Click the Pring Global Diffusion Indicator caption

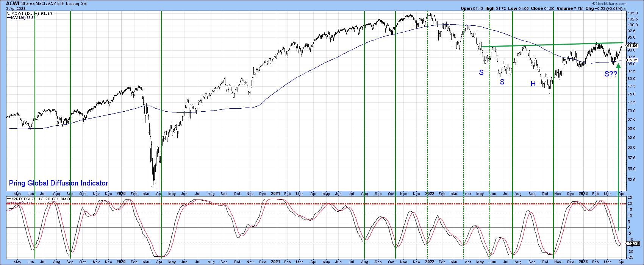(x=58, y=183)
